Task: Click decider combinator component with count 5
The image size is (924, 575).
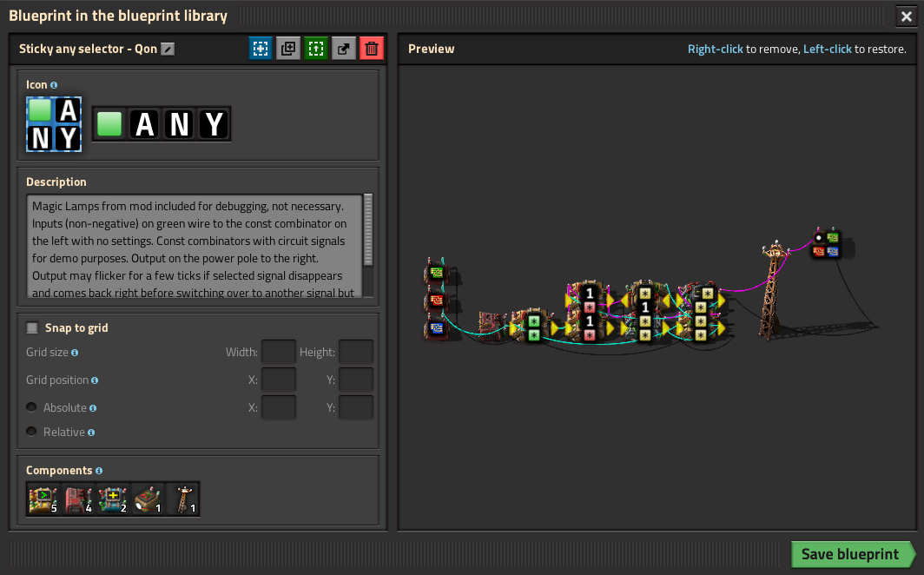Action: coord(43,499)
